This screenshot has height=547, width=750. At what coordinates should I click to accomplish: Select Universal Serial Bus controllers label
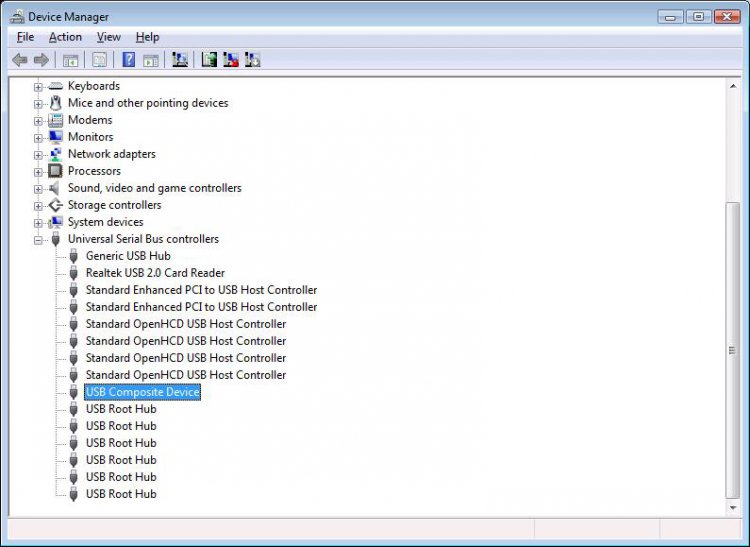click(143, 239)
